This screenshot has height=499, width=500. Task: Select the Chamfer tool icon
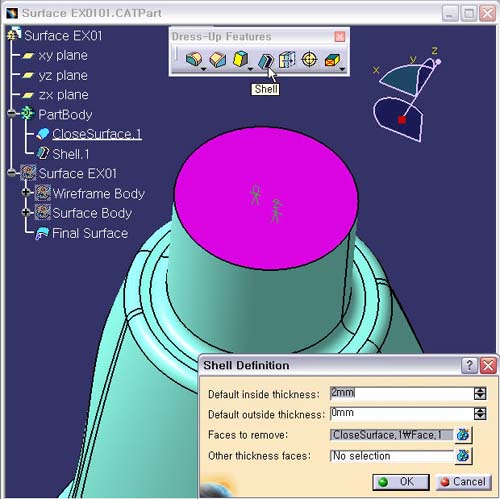point(217,60)
